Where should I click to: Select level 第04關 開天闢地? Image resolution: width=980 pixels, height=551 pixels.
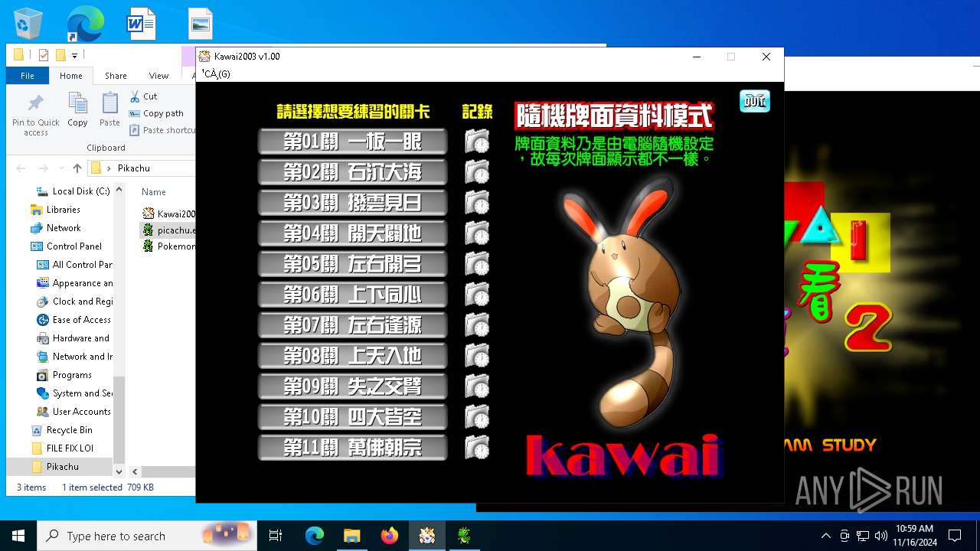pos(352,233)
